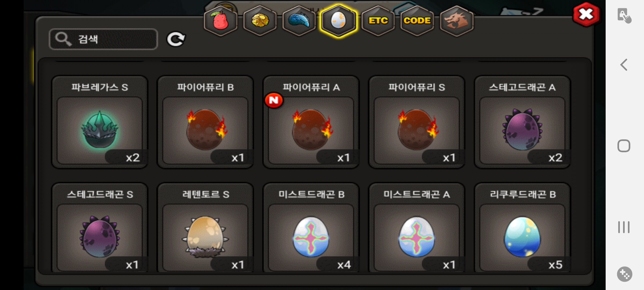This screenshot has width=644, height=290.
Task: Open the gold nugget category tab
Action: 260,21
